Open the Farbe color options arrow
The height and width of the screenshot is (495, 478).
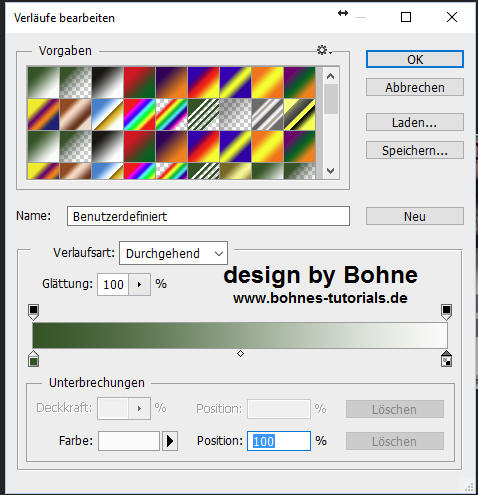[x=170, y=441]
